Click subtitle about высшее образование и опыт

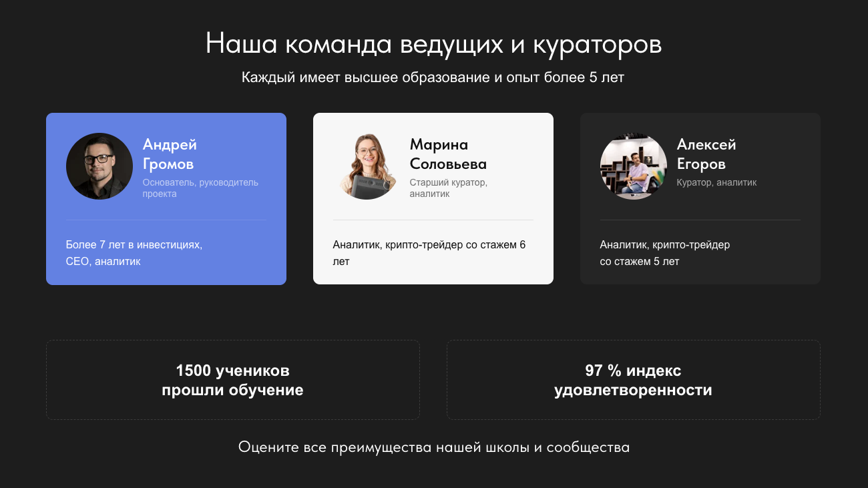pyautogui.click(x=433, y=77)
